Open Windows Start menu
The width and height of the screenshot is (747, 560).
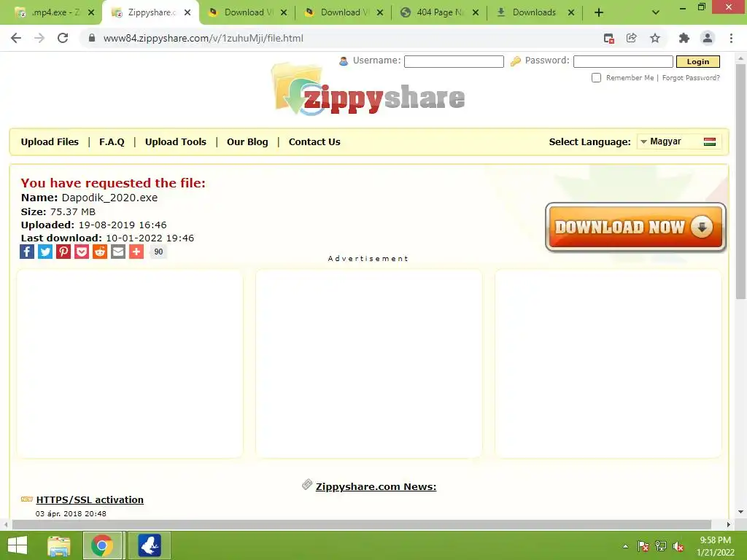click(18, 545)
